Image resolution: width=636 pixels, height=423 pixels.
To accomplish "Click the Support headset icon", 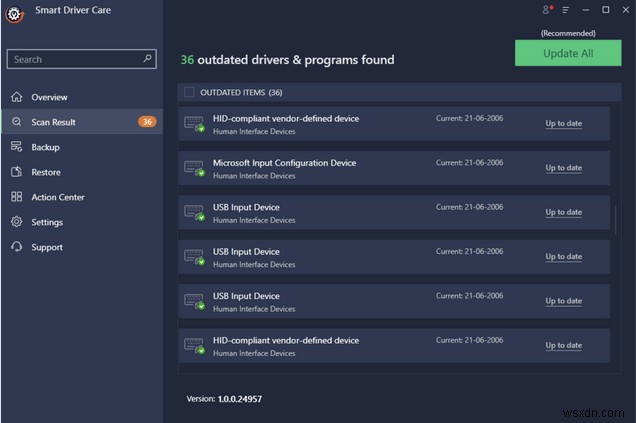I will (x=16, y=247).
